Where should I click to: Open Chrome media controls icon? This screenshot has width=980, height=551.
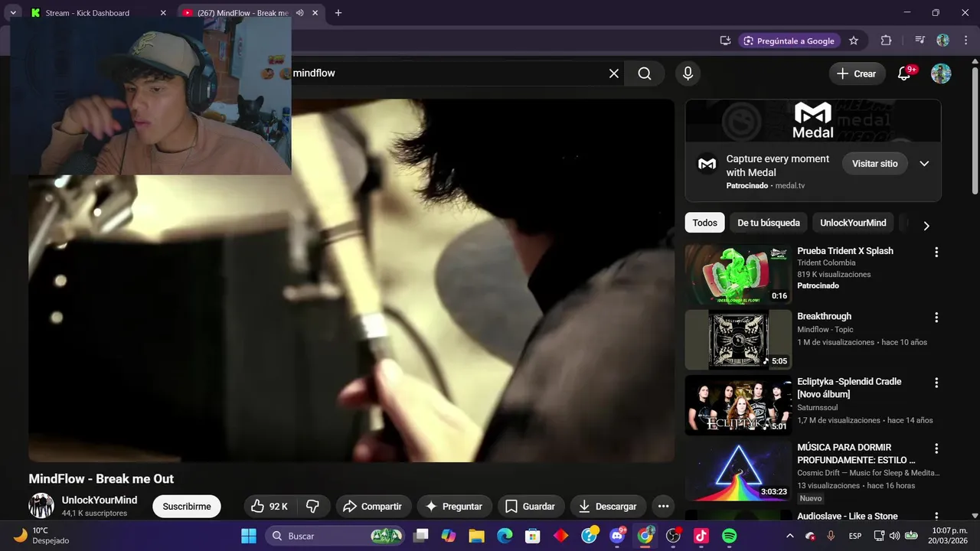coord(920,41)
